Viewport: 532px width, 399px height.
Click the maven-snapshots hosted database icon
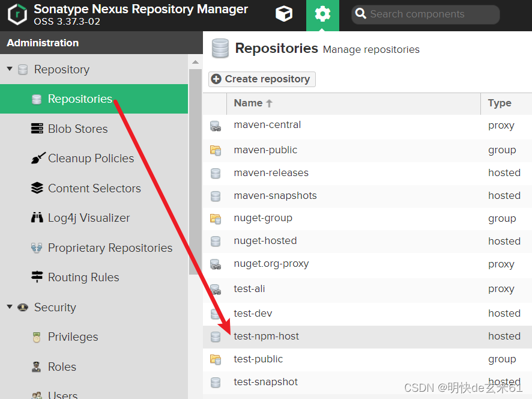[x=216, y=196]
